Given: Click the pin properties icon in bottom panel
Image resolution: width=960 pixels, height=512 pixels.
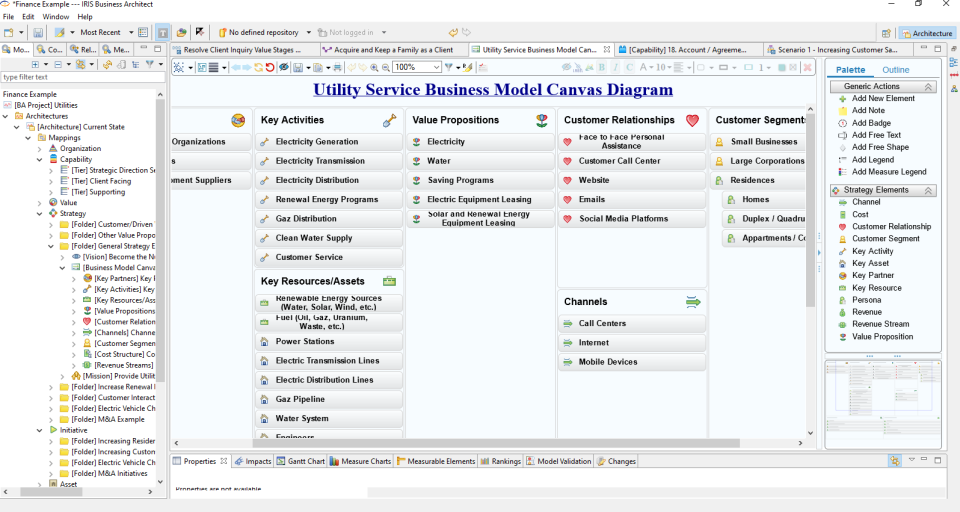Looking at the screenshot, I should (894, 461).
